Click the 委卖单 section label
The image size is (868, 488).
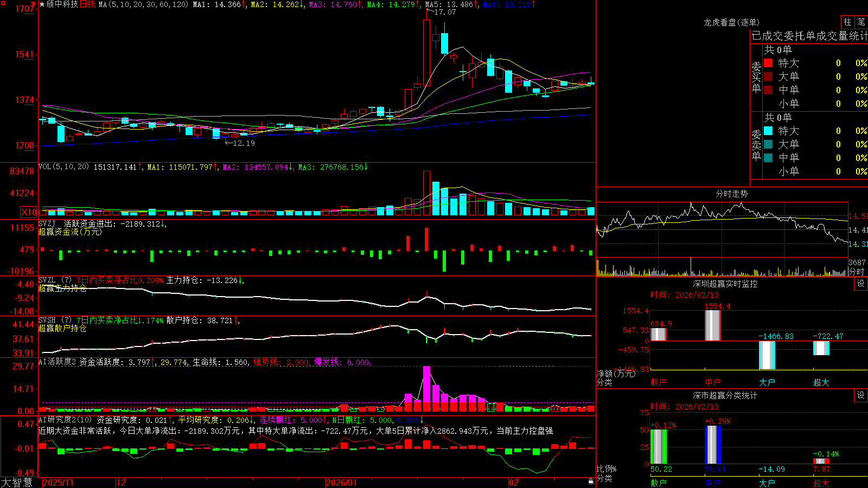click(756, 145)
